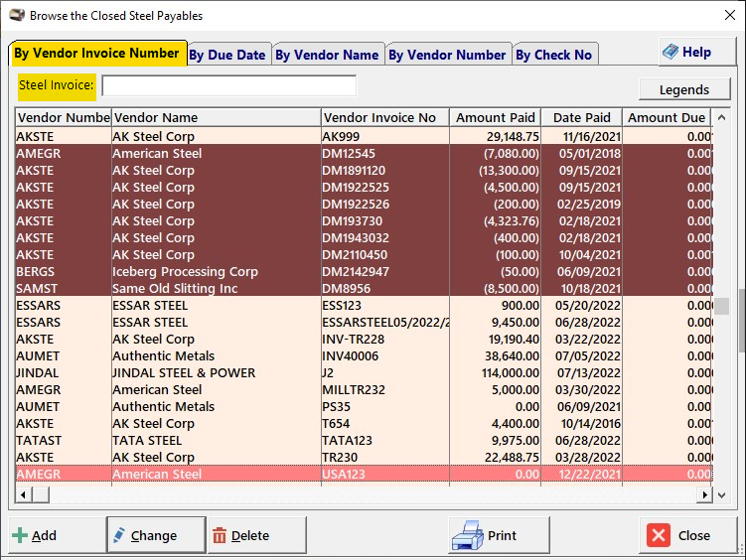The height and width of the screenshot is (560, 746).
Task: Click the Add button with plus icon
Action: 57,535
